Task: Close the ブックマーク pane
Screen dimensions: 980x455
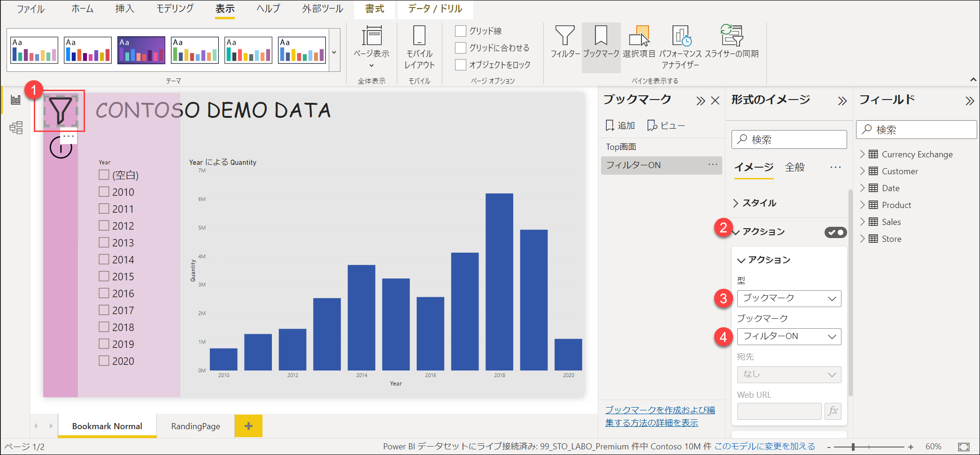Action: point(715,100)
